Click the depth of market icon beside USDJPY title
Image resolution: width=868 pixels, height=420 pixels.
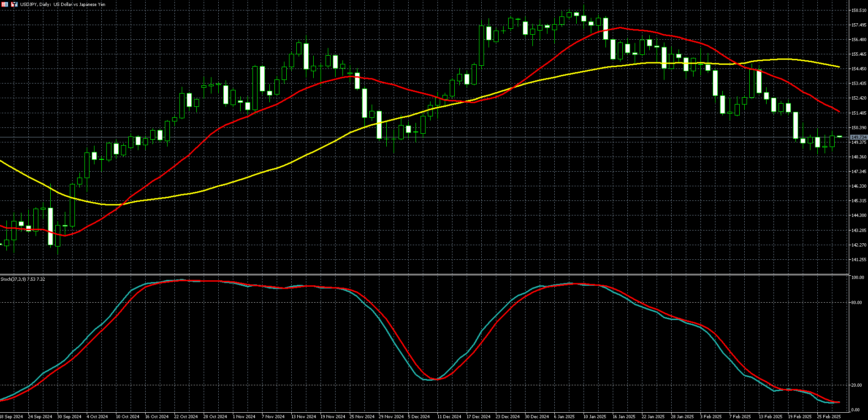[x=5, y=4]
